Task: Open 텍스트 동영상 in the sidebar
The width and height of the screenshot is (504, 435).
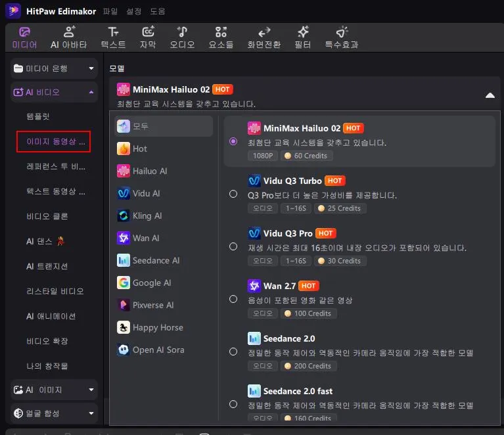Action: coord(56,192)
